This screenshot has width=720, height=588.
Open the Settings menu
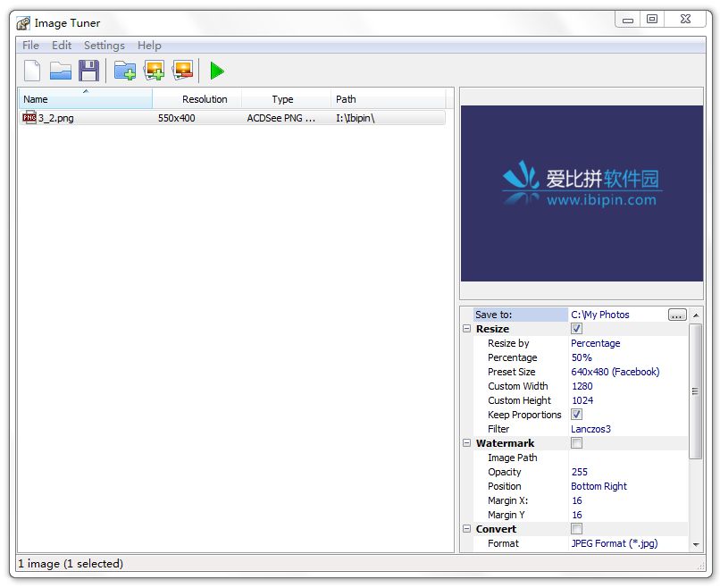(x=105, y=45)
